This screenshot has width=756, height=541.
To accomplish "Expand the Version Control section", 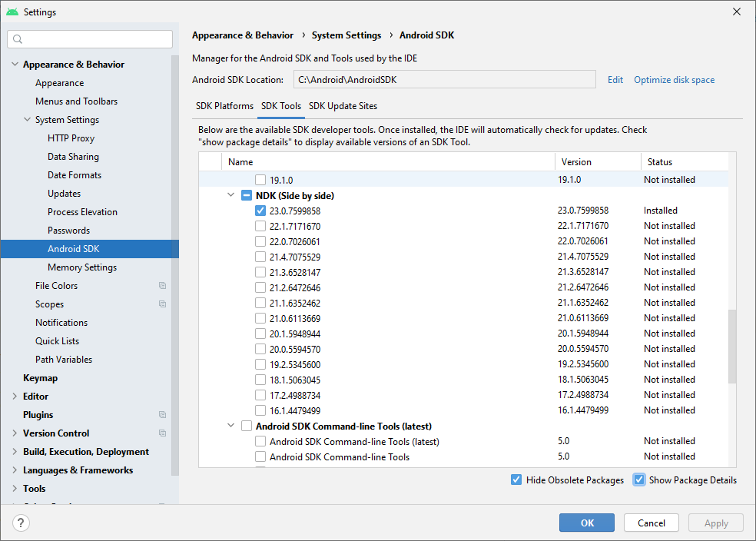I will [15, 433].
